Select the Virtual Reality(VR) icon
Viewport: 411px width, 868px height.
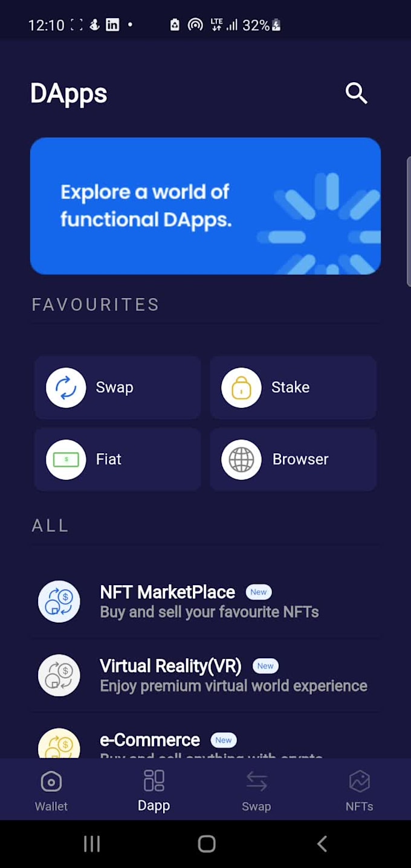pyautogui.click(x=59, y=675)
